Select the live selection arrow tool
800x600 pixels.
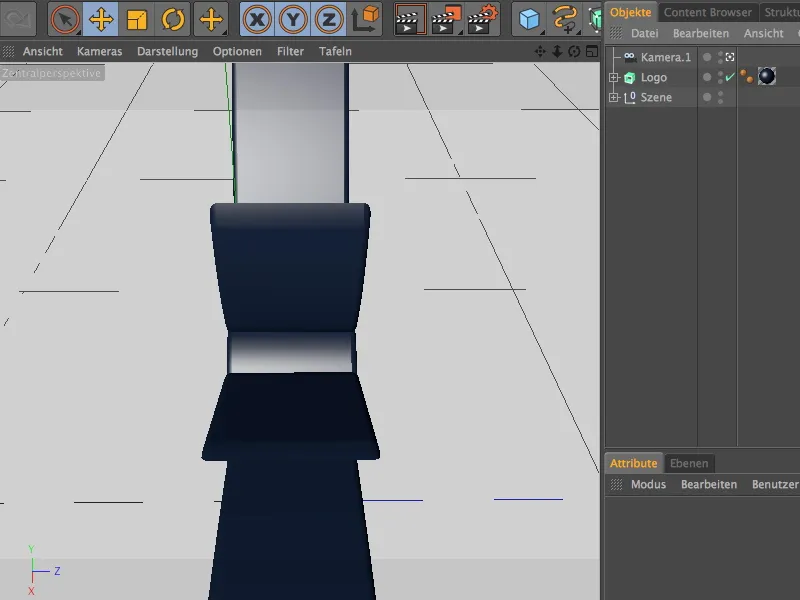(x=65, y=19)
